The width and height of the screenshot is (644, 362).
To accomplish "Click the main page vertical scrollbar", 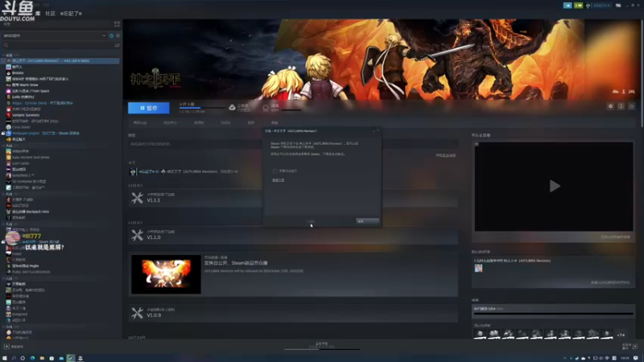I will click(x=642, y=72).
